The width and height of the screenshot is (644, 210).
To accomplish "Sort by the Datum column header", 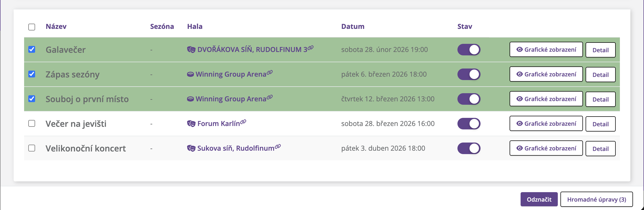I will pos(353,27).
